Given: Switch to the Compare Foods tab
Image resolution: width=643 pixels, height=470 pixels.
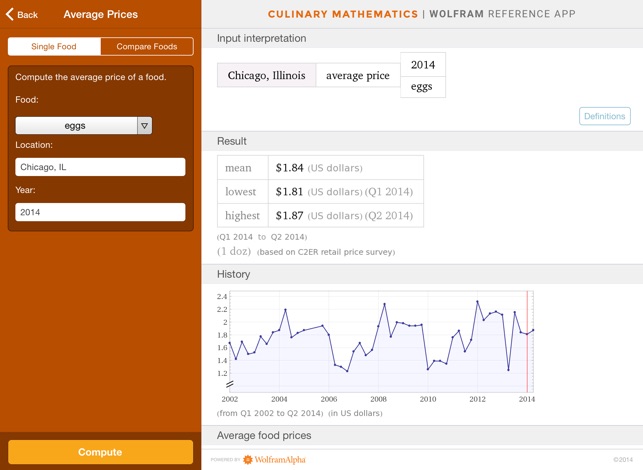Looking at the screenshot, I should click(147, 46).
